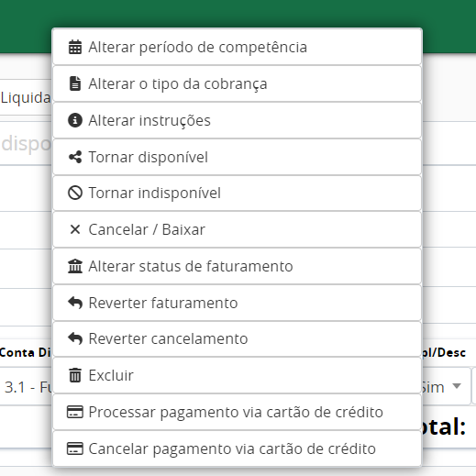Click the document icon beside tipo da cobrança
The image size is (476, 476).
(x=75, y=83)
